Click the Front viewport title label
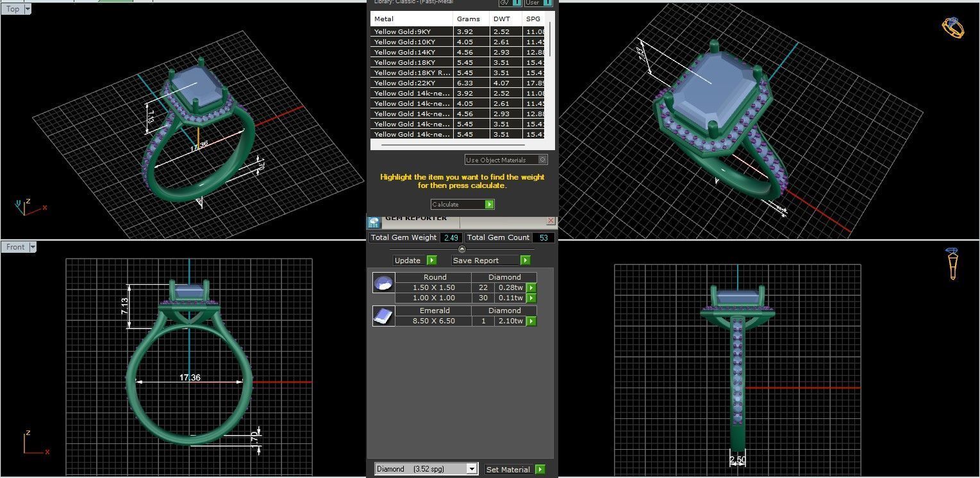 pos(15,247)
